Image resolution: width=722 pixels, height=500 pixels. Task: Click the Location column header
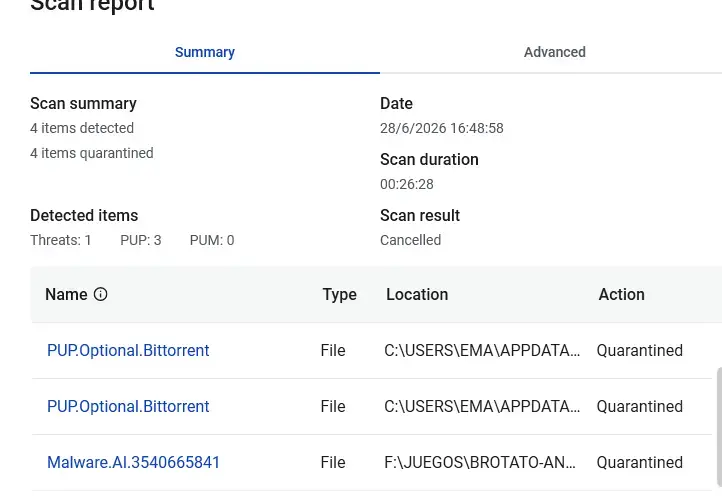[417, 294]
